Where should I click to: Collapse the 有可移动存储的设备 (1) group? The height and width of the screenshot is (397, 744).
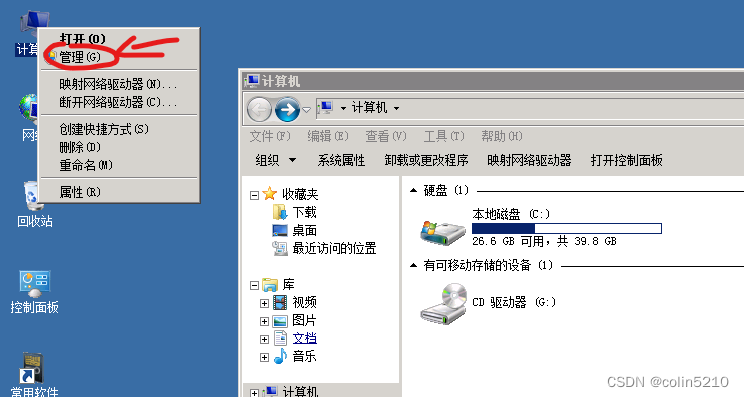tap(413, 265)
